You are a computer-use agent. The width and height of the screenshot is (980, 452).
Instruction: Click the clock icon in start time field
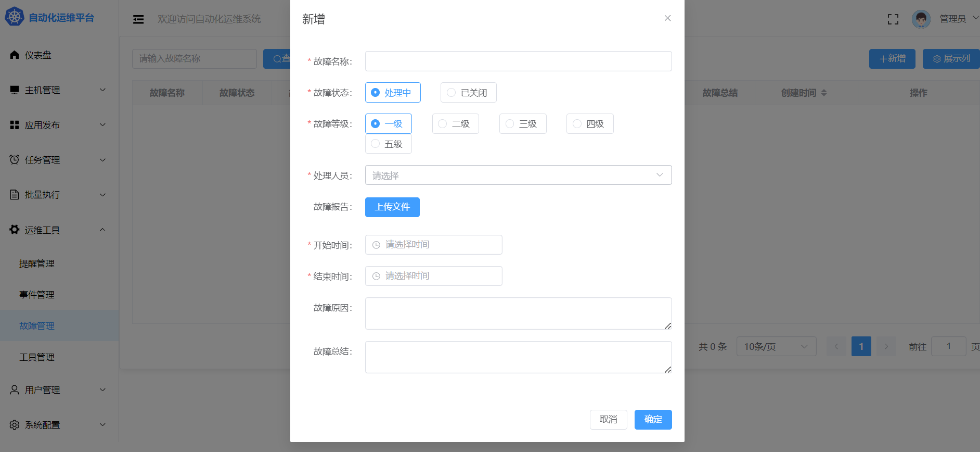(x=376, y=245)
